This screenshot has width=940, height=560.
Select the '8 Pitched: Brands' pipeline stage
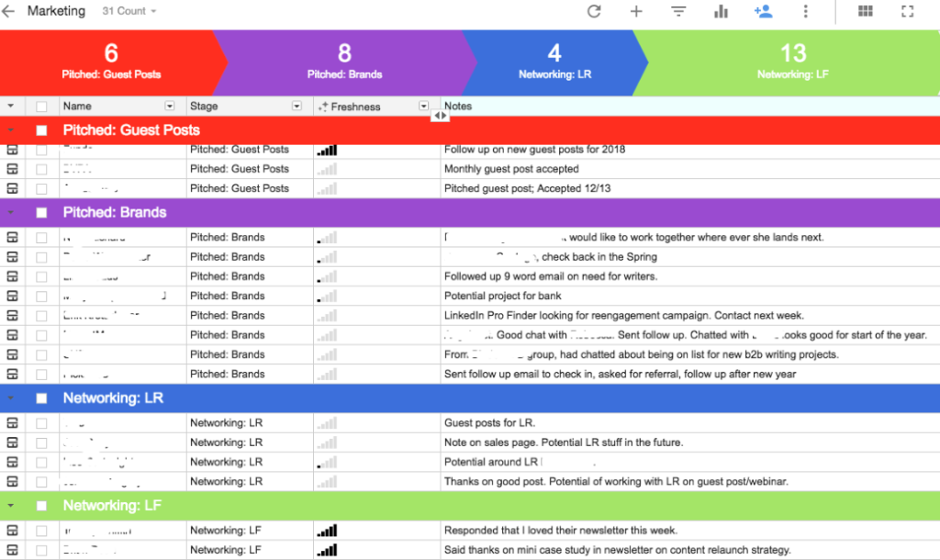[345, 62]
